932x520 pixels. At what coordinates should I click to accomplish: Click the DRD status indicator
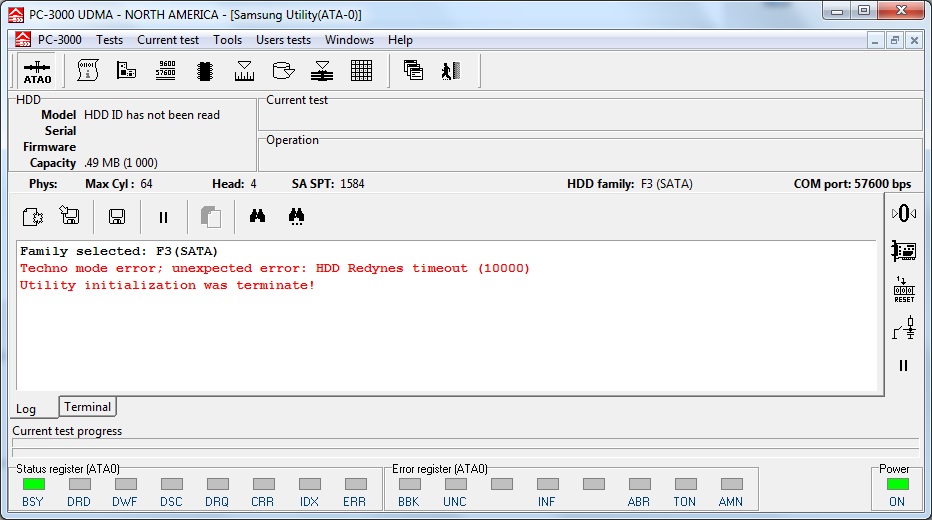pyautogui.click(x=80, y=484)
